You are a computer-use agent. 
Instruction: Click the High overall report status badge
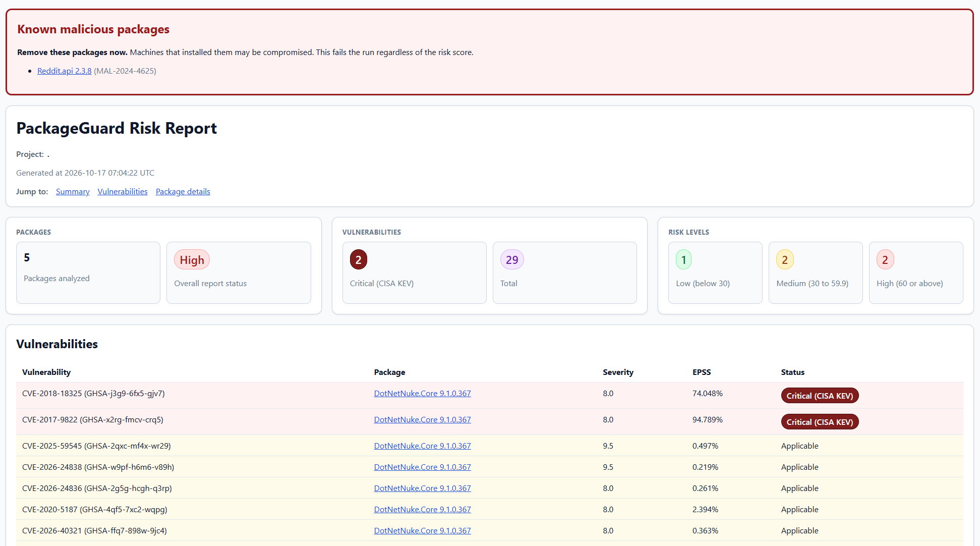tap(192, 260)
